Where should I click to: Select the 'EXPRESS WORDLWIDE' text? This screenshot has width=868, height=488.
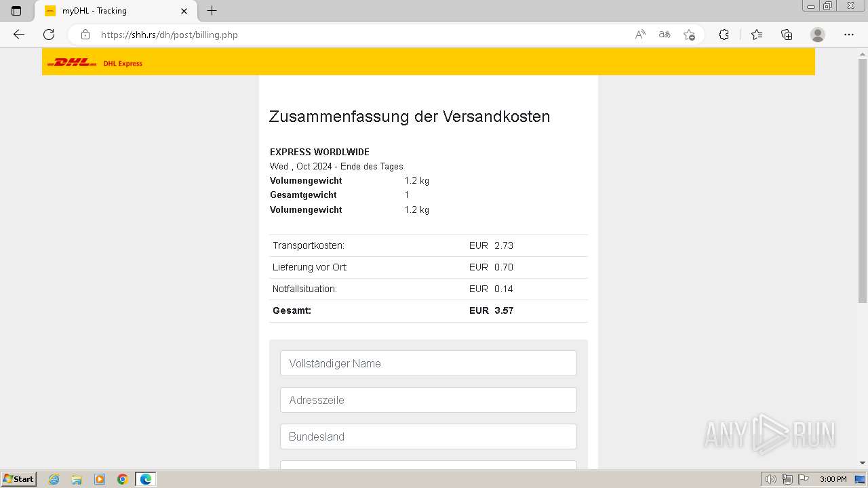tap(319, 152)
